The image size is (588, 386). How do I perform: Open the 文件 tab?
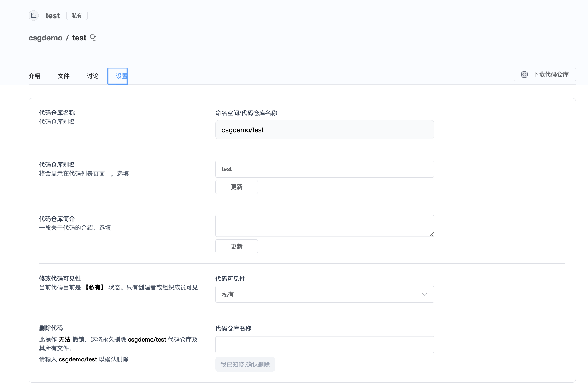tap(63, 76)
